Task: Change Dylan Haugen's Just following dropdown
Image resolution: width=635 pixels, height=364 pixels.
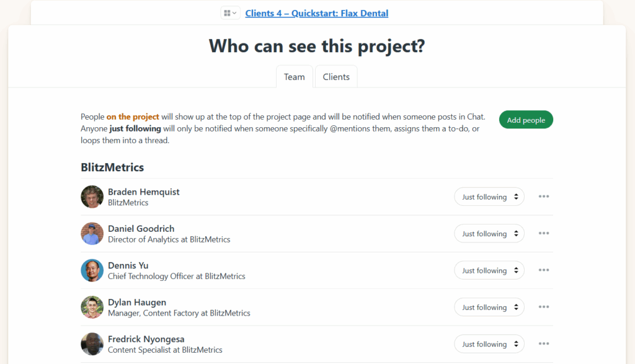Action: tap(489, 308)
